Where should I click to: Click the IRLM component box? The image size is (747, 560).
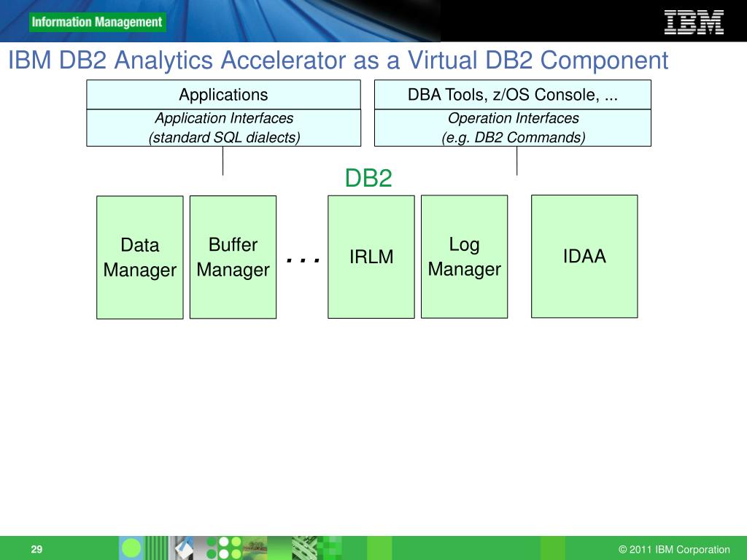point(371,257)
